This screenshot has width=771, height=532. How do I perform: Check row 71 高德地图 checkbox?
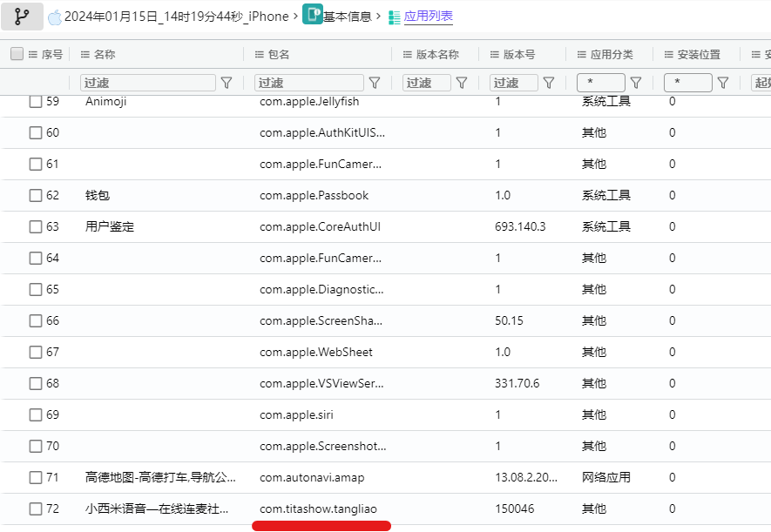coord(36,477)
